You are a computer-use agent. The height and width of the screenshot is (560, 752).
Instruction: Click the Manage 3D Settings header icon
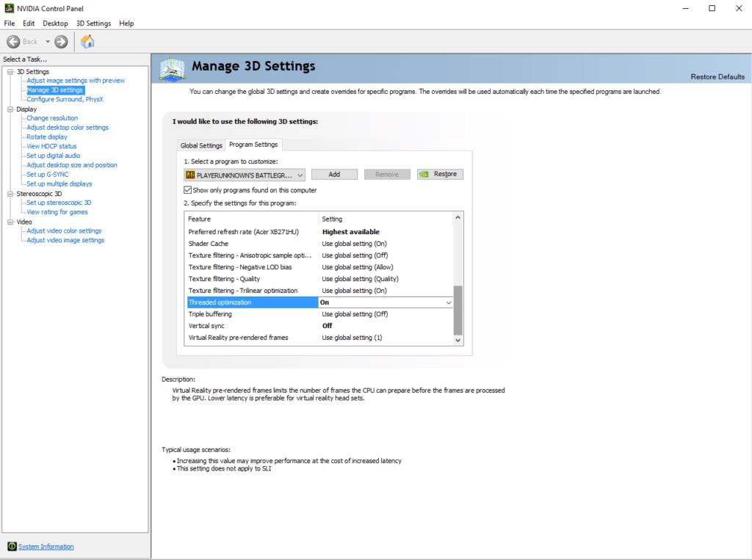(173, 68)
